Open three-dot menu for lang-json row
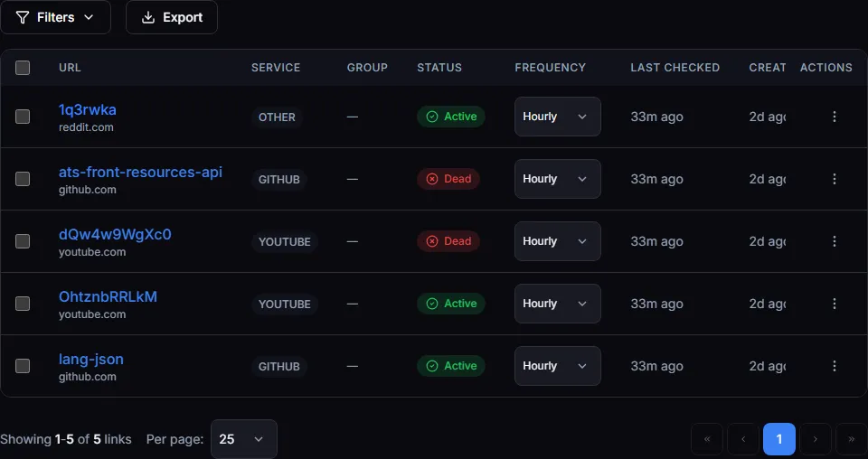868x459 pixels. point(834,366)
